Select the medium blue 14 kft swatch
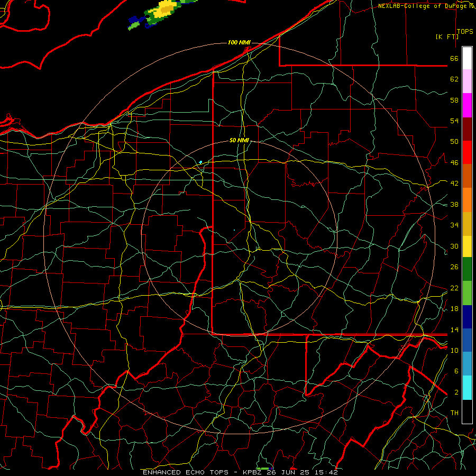This screenshot has height=476, width=476. click(x=467, y=341)
